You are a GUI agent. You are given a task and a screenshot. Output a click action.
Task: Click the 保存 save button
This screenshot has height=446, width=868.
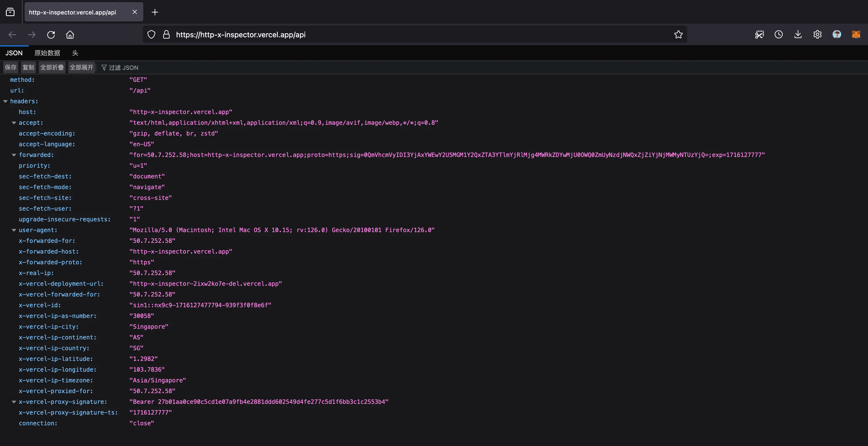(x=11, y=68)
